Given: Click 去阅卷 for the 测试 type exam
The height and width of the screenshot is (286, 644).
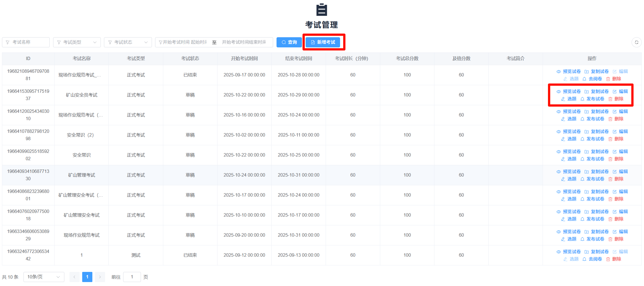Looking at the screenshot, I should [x=592, y=259].
